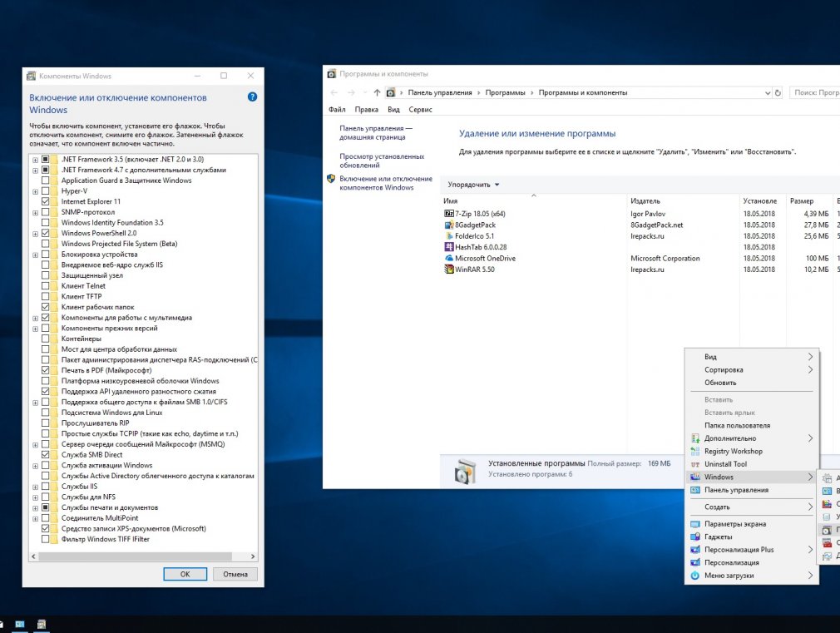Select Обновить in the context menu

[x=752, y=383]
